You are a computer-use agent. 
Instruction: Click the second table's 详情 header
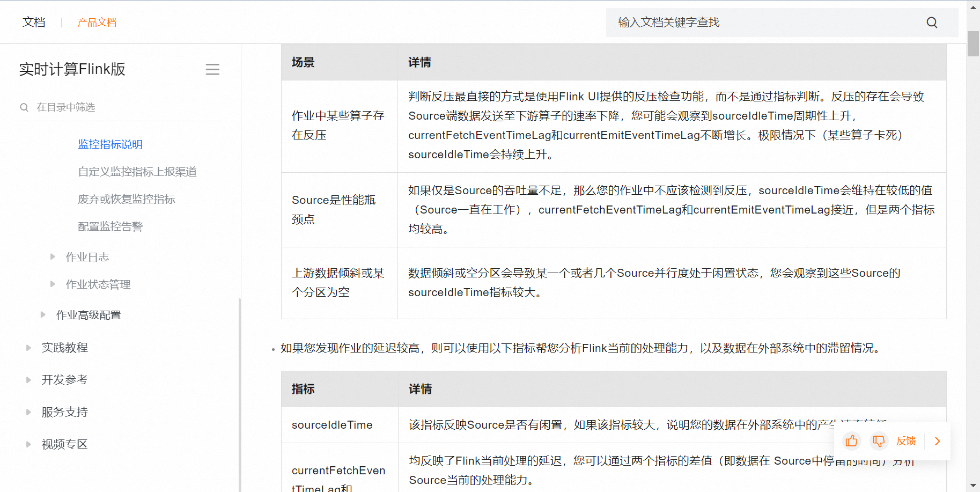tap(672, 389)
